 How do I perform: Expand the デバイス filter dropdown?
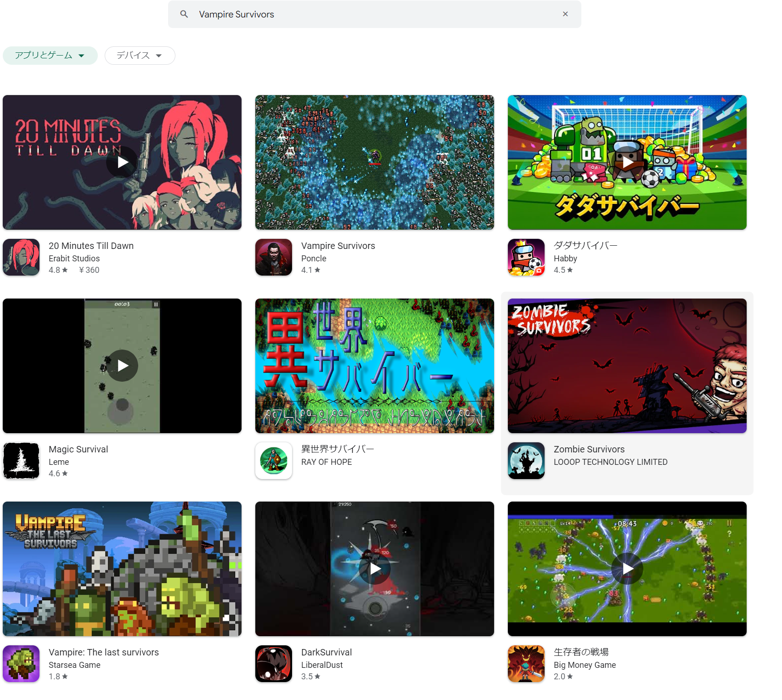click(140, 56)
